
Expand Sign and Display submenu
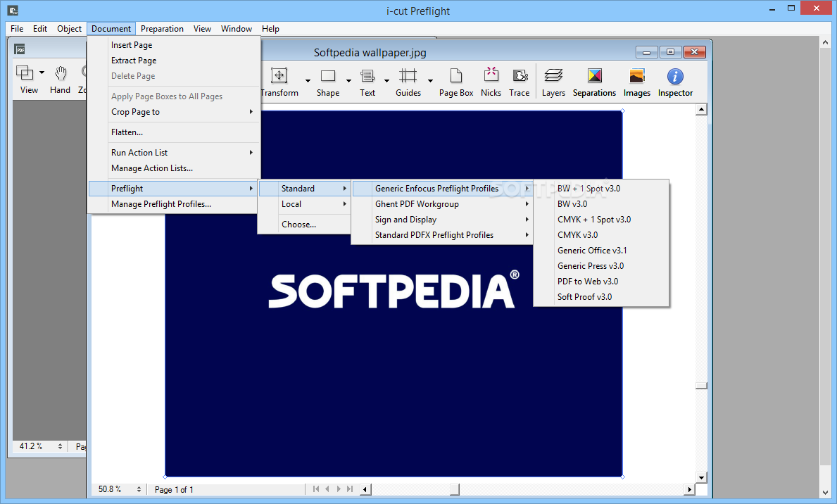442,220
